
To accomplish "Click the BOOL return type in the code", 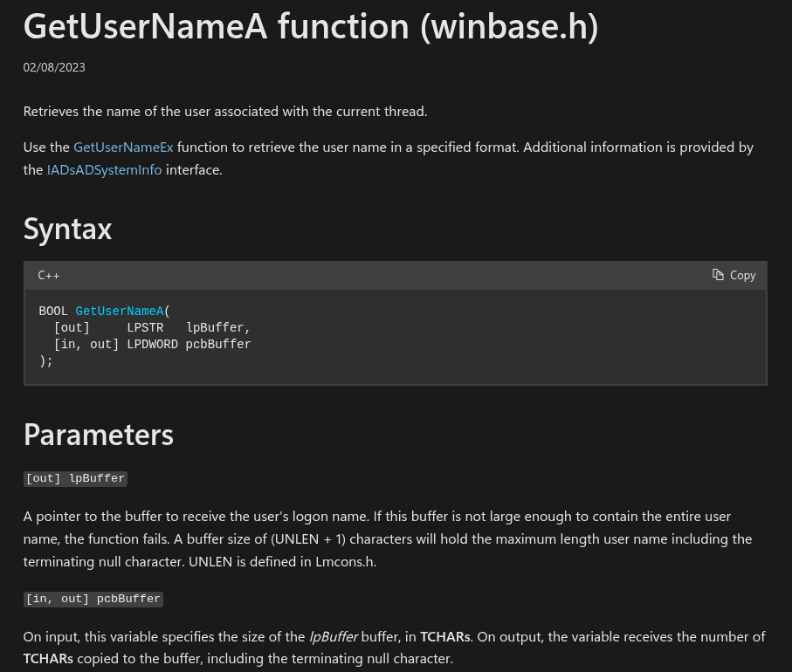I will [x=53, y=311].
